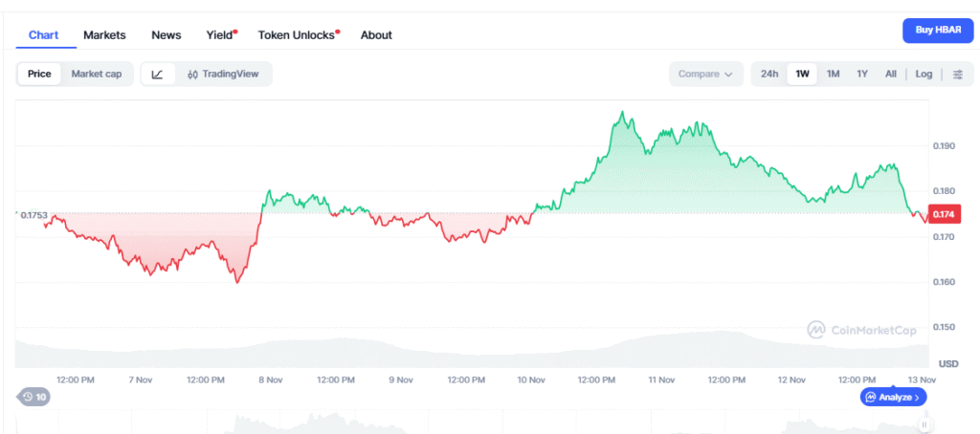Viewport: 980px width, 434px height.
Task: Expand the Compare dropdown
Action: click(x=705, y=75)
